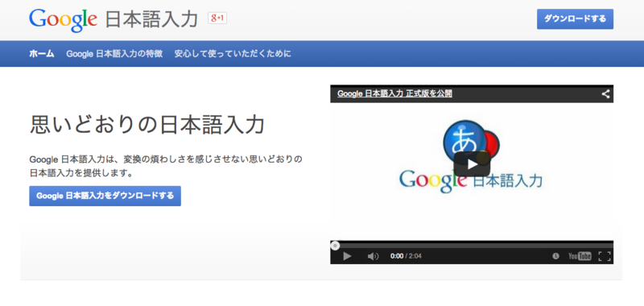Click the Google logo in the header
The height and width of the screenshot is (306, 644).
(x=63, y=19)
